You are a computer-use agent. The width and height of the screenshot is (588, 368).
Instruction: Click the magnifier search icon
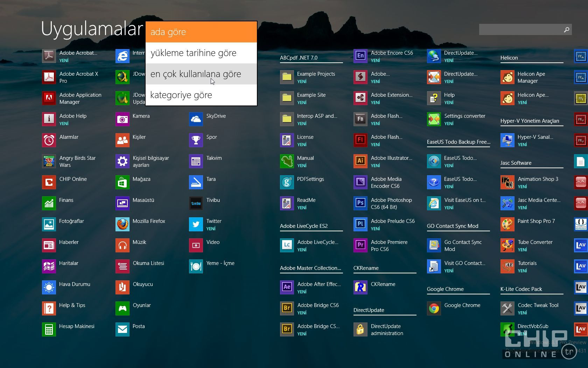click(x=567, y=30)
